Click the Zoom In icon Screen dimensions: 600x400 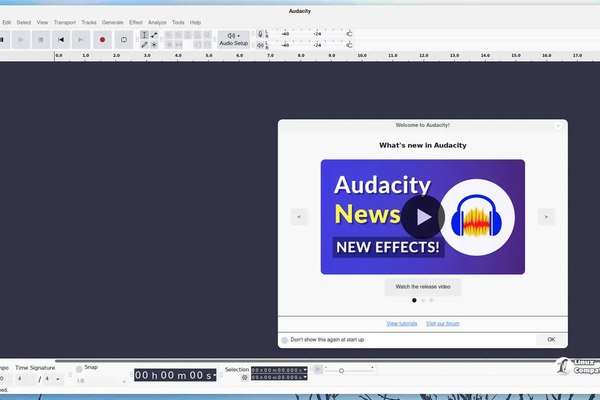pos(169,35)
